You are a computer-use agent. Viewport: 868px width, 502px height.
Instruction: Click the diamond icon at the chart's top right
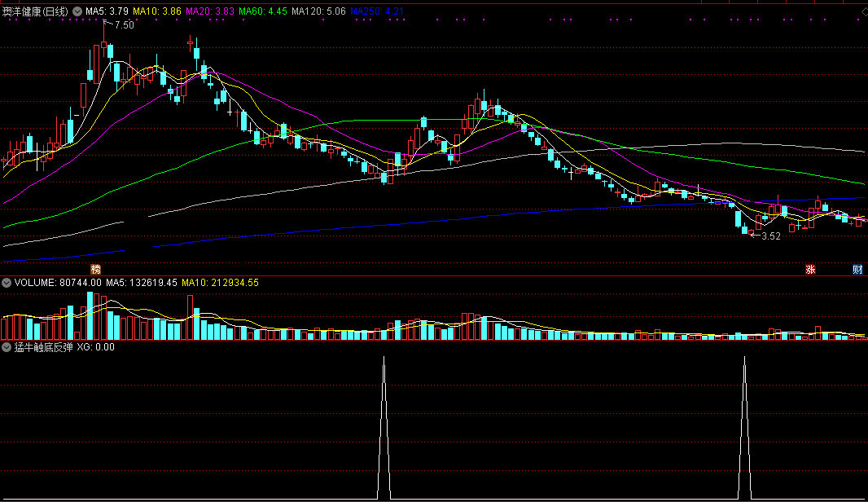(864, 11)
